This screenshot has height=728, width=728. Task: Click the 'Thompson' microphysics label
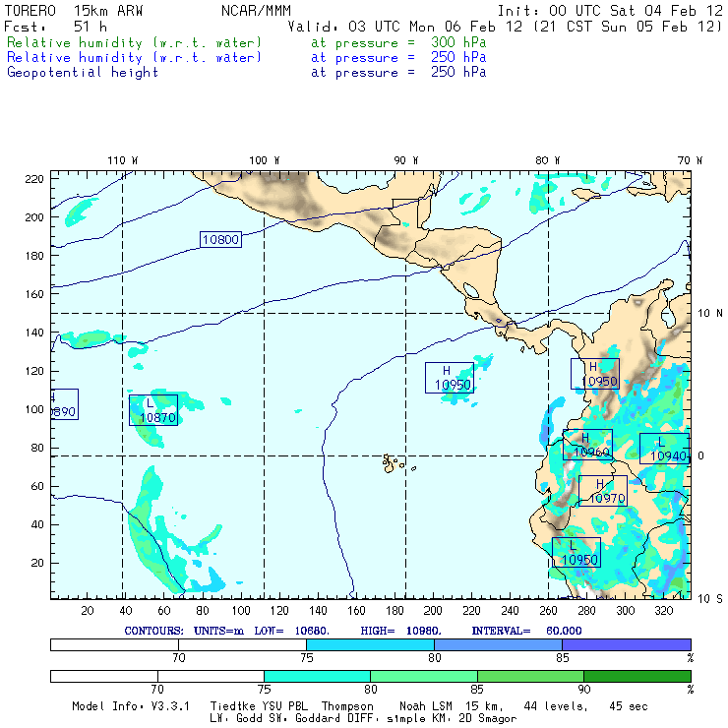point(347,706)
